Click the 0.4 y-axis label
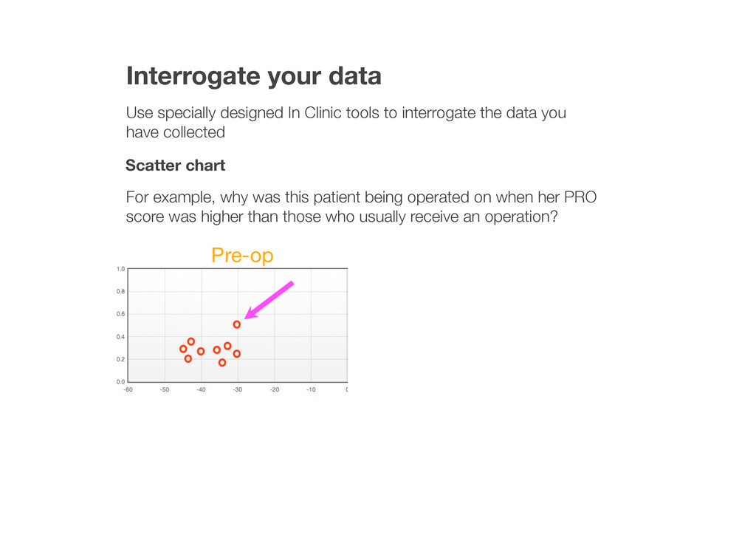756x535 pixels. coord(120,337)
